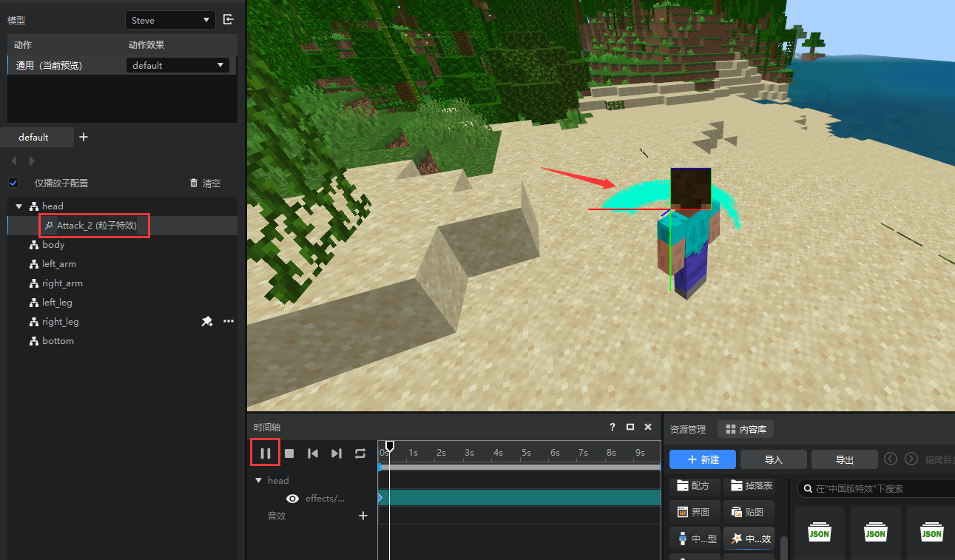The height and width of the screenshot is (560, 955).
Task: Click Attack_2 particle effect icon
Action: (49, 225)
